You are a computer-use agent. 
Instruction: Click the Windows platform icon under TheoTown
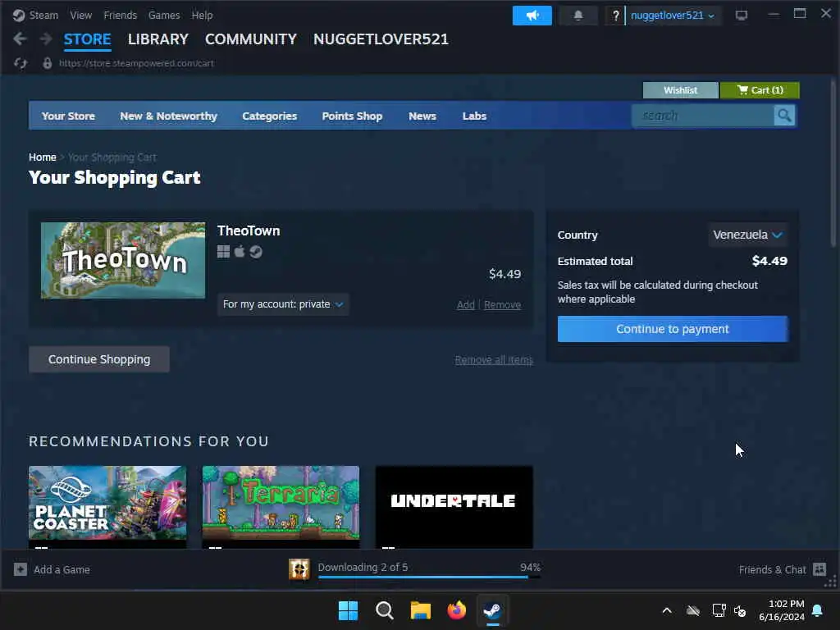click(x=223, y=251)
